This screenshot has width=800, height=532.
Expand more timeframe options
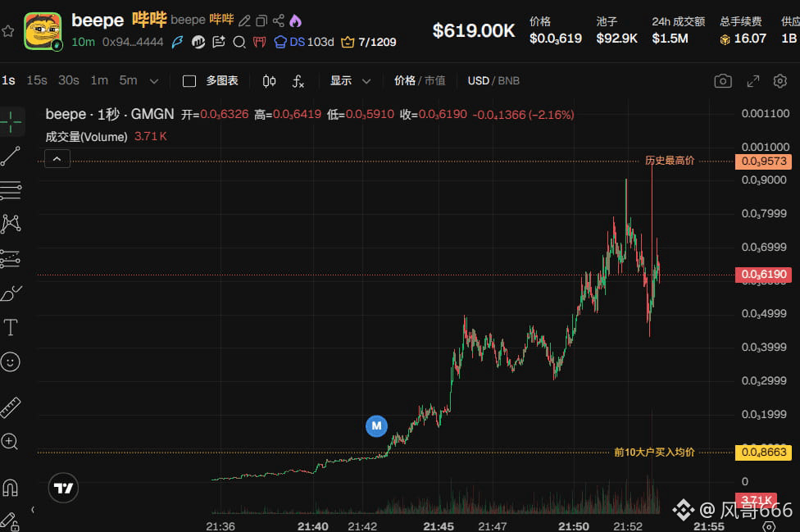tap(154, 81)
